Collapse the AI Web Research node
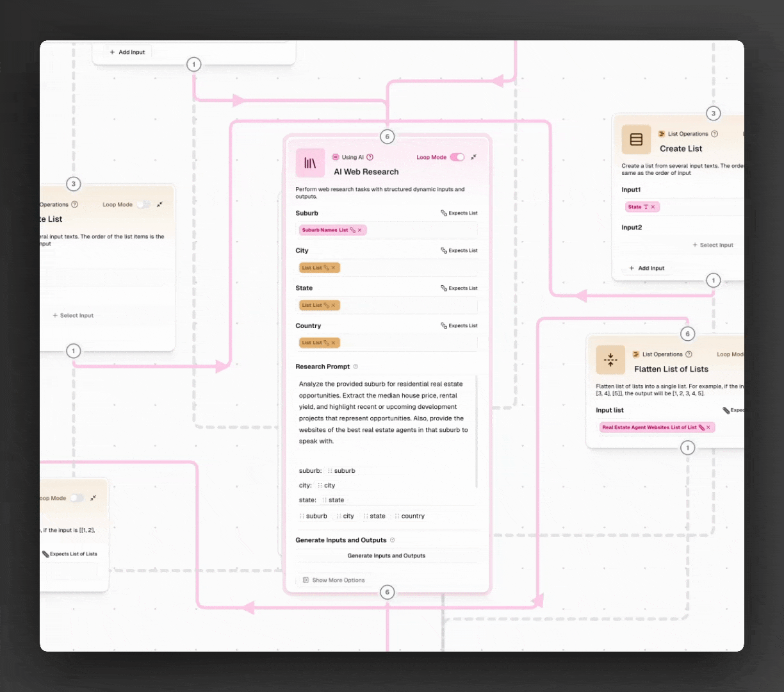Image resolution: width=784 pixels, height=692 pixels. click(473, 157)
